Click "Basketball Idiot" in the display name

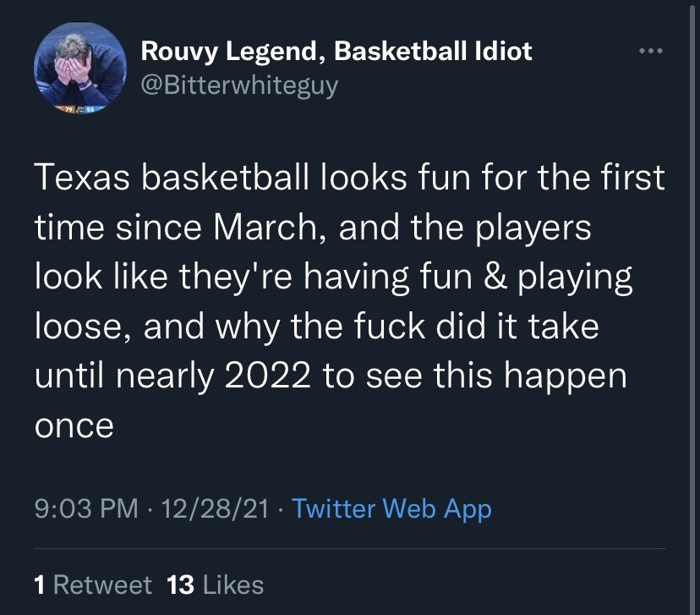tap(434, 52)
